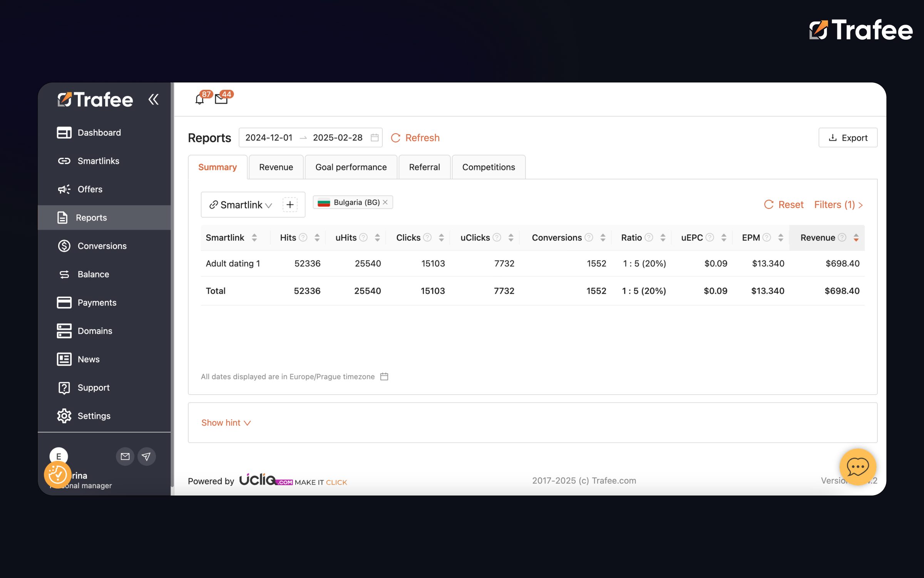Refresh the report data
This screenshot has height=578, width=924.
(x=415, y=138)
